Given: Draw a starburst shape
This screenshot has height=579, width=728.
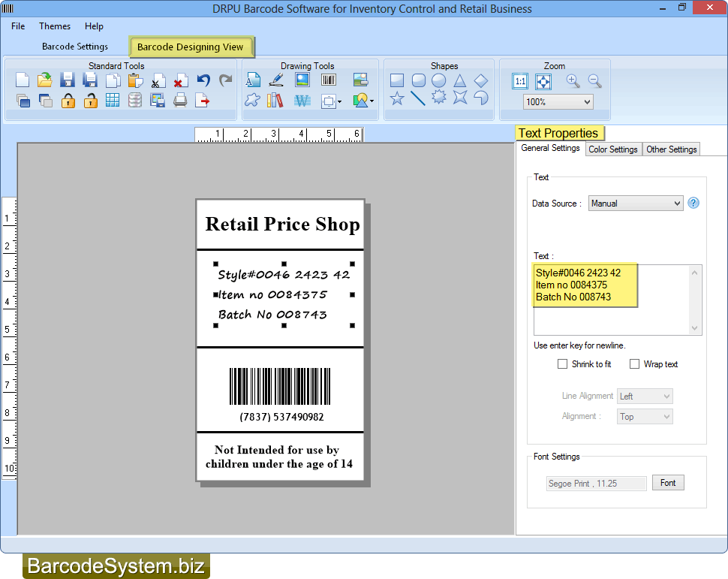Looking at the screenshot, I should [x=439, y=97].
